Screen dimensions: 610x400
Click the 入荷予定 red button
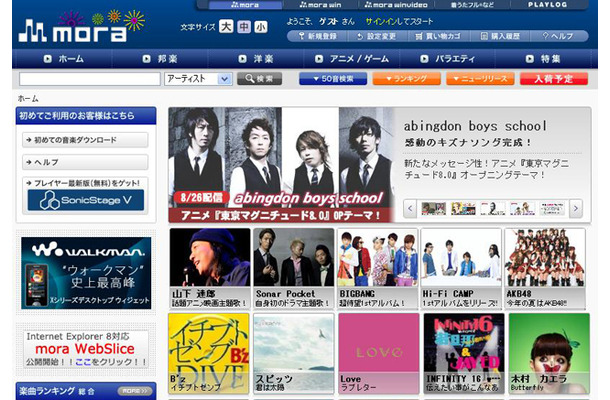[x=554, y=79]
